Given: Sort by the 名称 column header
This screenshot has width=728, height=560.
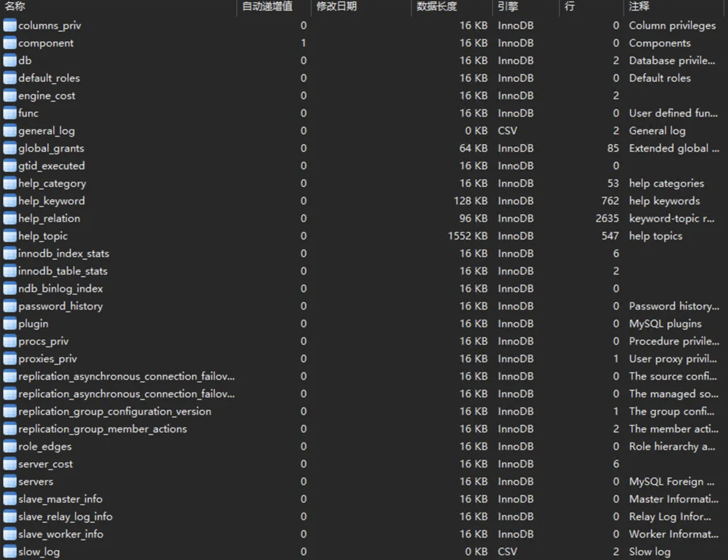Looking at the screenshot, I should [x=15, y=6].
